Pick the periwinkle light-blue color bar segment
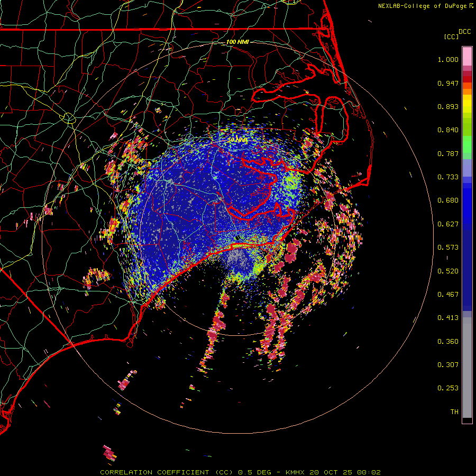This screenshot has width=476, height=476. 467,168
